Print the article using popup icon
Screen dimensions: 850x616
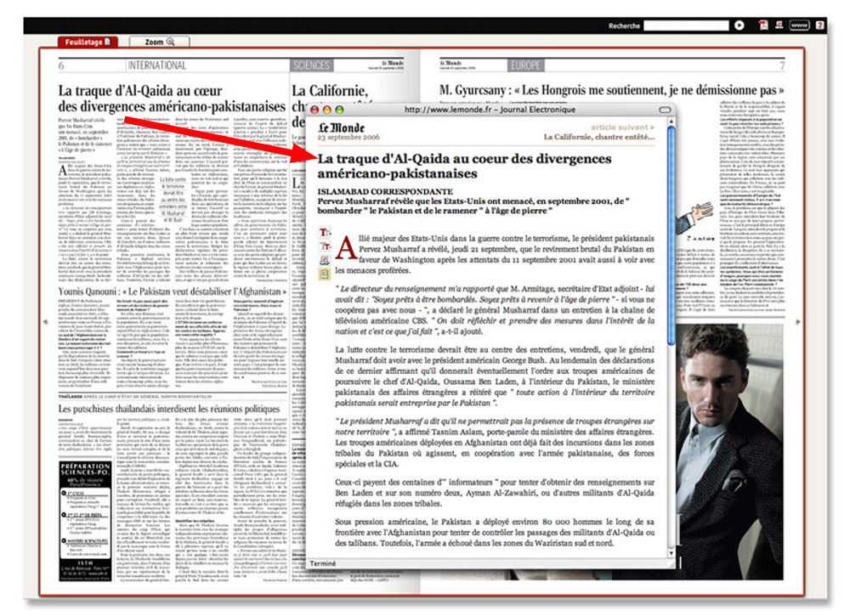click(x=325, y=261)
